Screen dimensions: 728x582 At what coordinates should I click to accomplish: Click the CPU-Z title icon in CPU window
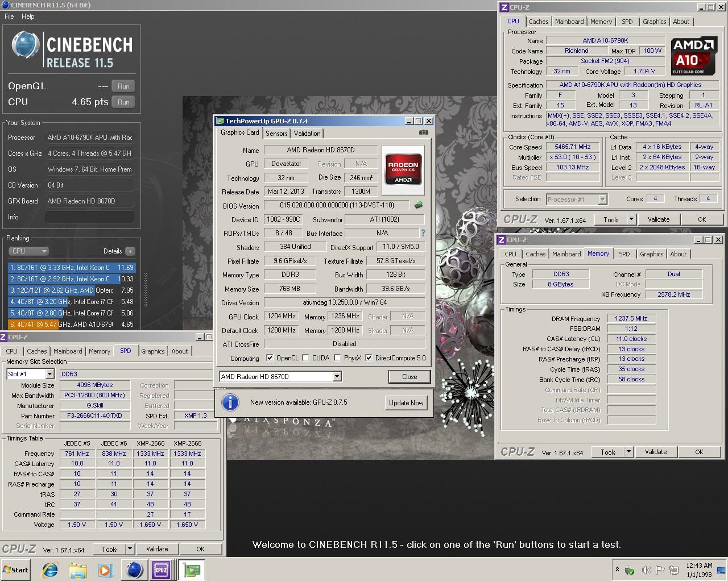503,7
